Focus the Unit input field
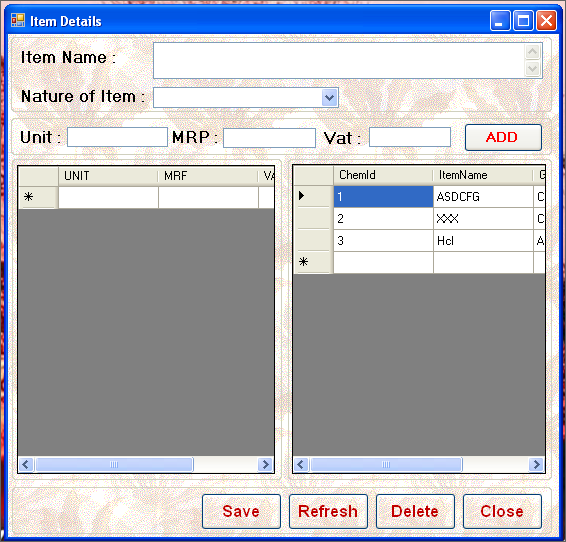The height and width of the screenshot is (542, 566). click(x=117, y=137)
